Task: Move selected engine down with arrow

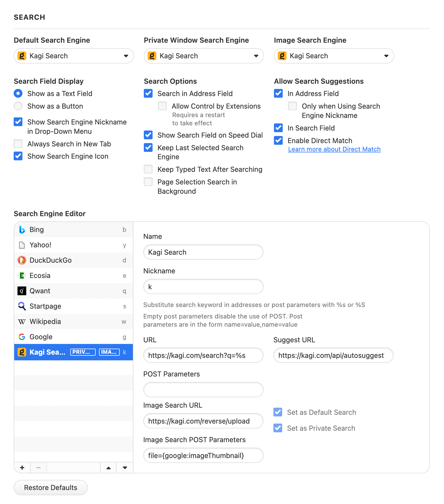Action: click(125, 468)
